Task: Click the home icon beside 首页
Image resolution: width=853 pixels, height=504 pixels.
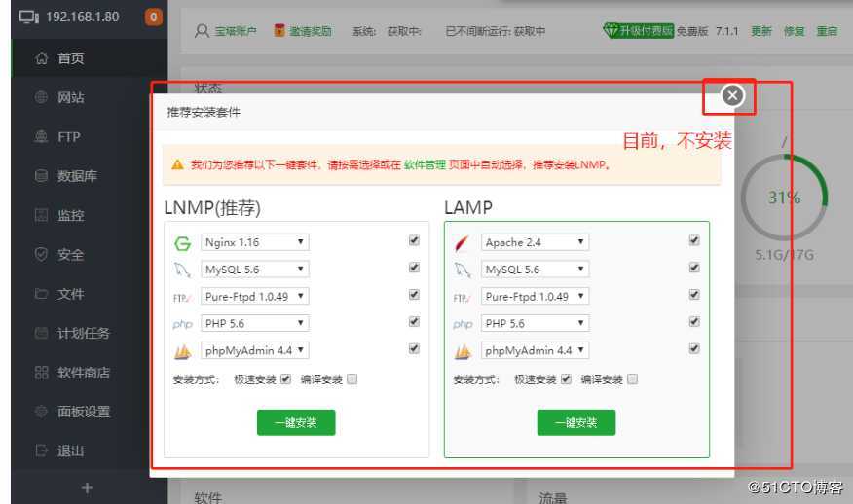Action: pos(41,58)
